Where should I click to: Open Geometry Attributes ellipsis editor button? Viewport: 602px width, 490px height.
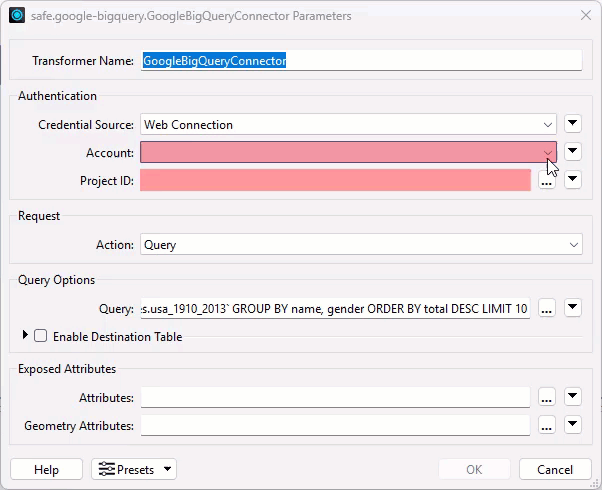(547, 425)
